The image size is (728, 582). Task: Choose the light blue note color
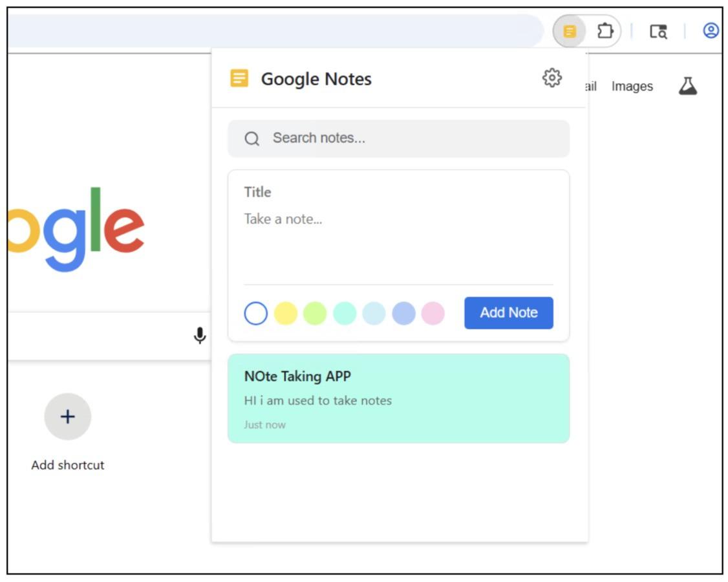click(x=374, y=313)
